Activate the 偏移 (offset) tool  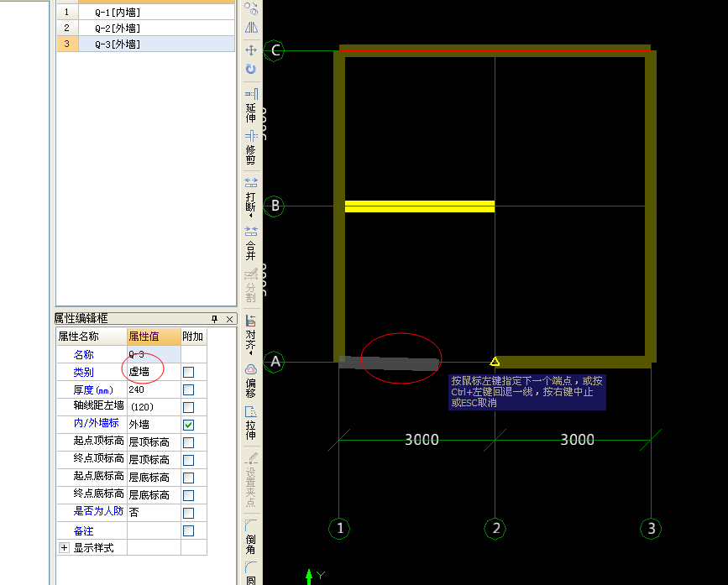point(251,381)
